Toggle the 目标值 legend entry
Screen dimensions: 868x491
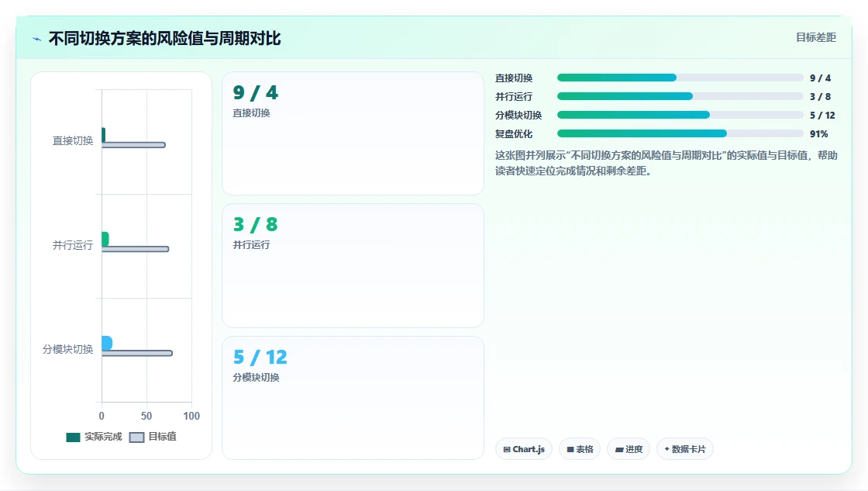pyautogui.click(x=153, y=437)
